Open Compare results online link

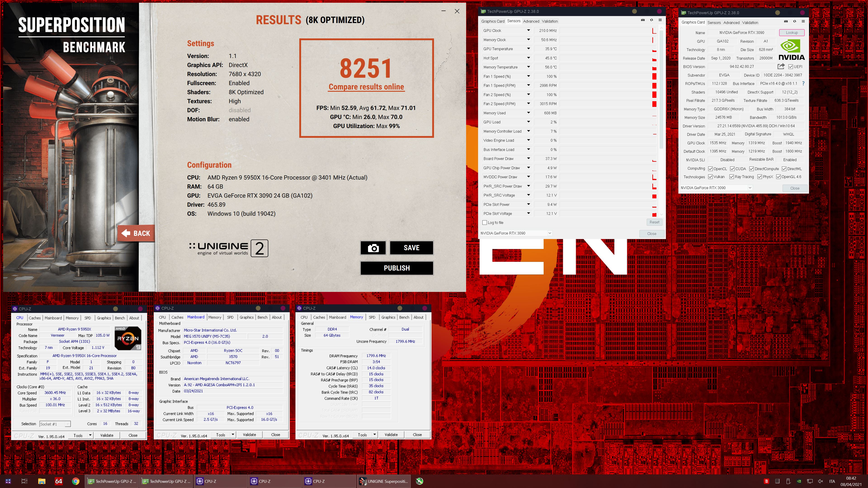click(x=366, y=87)
